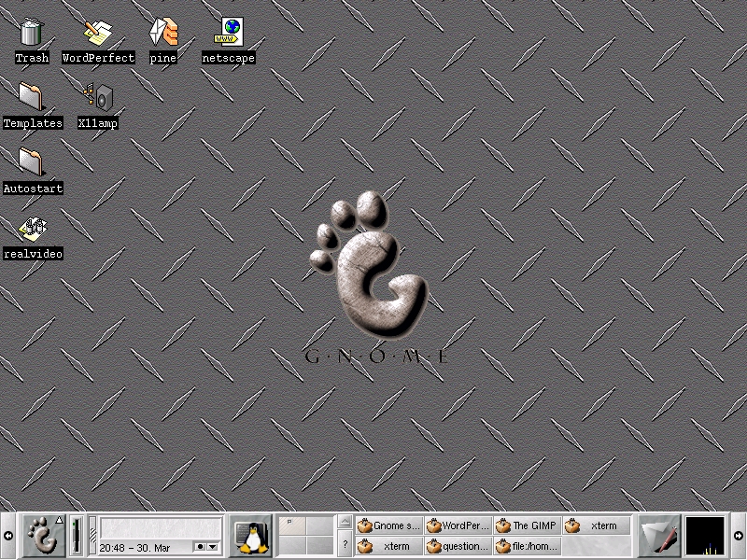Switch to the bottom-left pager workspace
747x560 pixels.
point(292,545)
